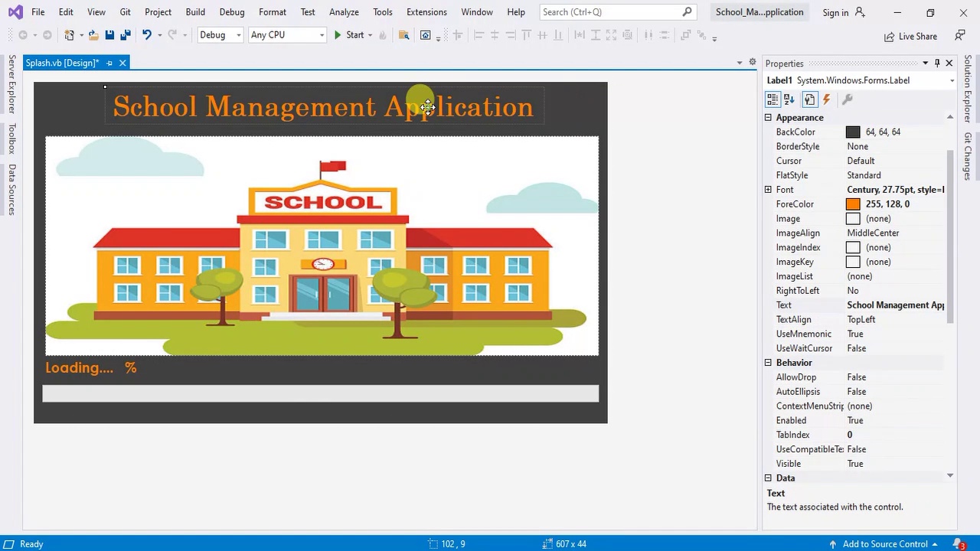Screen dimensions: 980x551
Task: Select the Loading.... label on the form
Action: coord(79,368)
